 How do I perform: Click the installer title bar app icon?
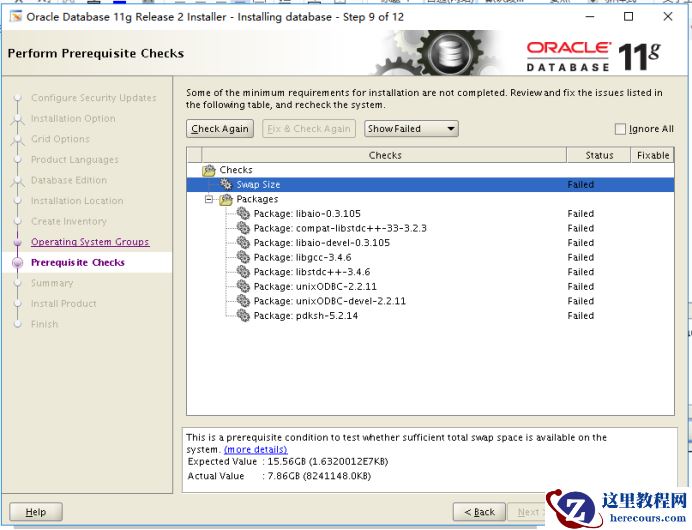16,17
